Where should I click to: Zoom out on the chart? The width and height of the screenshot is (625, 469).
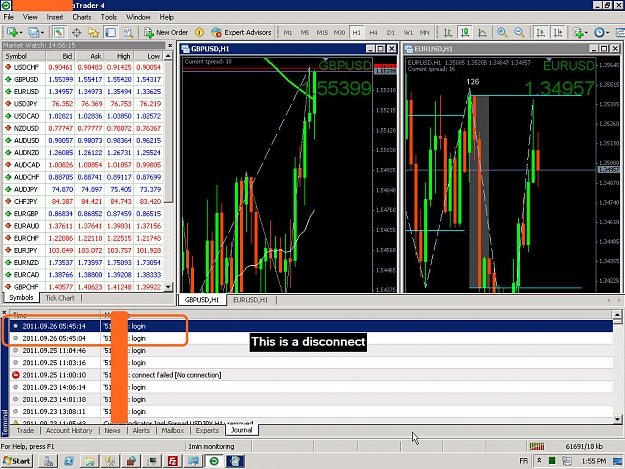(x=519, y=32)
